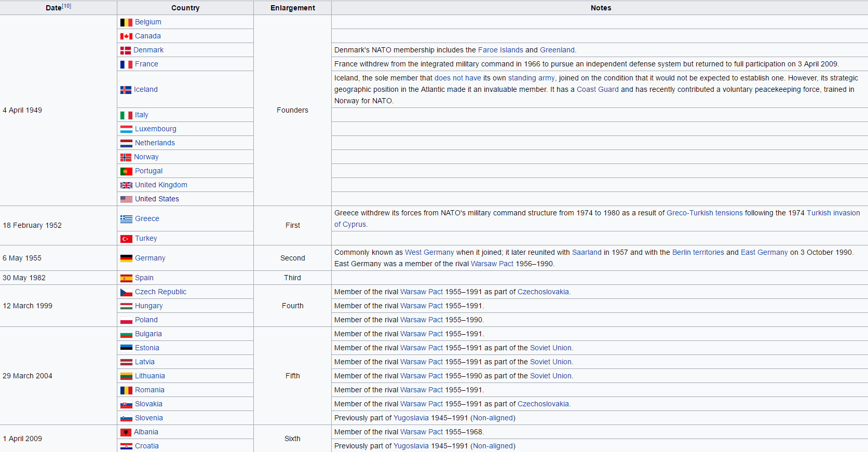Image resolution: width=868 pixels, height=452 pixels.
Task: Click the France flag icon
Action: click(x=126, y=64)
